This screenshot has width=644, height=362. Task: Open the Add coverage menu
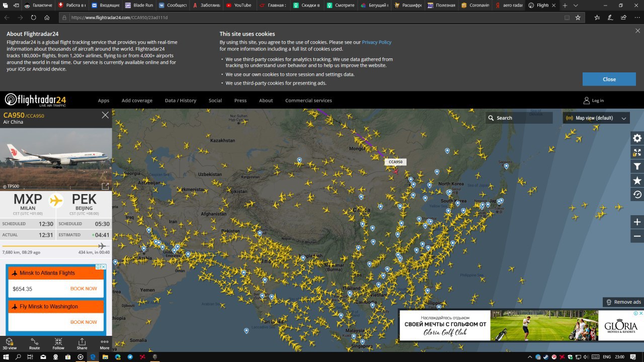click(137, 101)
